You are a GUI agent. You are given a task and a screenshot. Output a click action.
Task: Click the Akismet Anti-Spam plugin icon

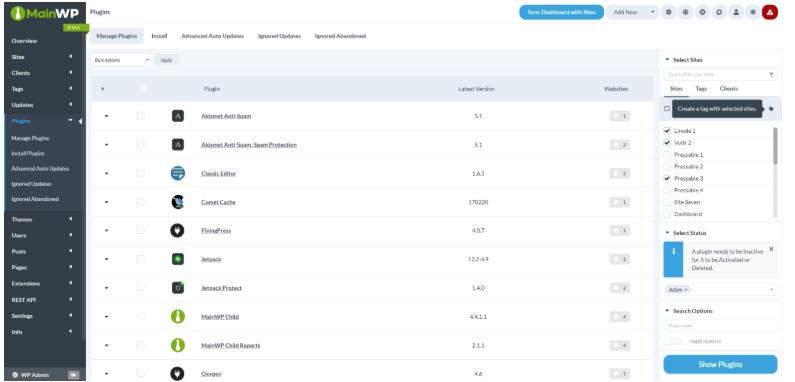177,116
